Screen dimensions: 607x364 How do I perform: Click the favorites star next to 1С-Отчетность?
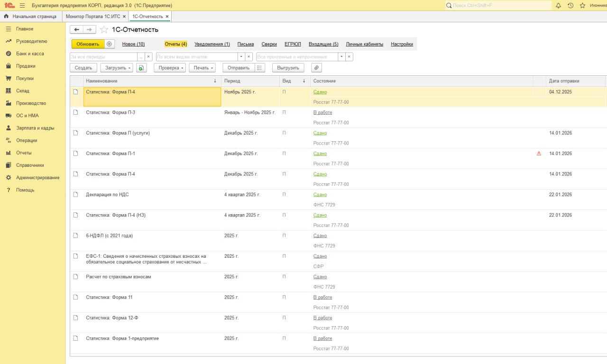[x=104, y=29]
